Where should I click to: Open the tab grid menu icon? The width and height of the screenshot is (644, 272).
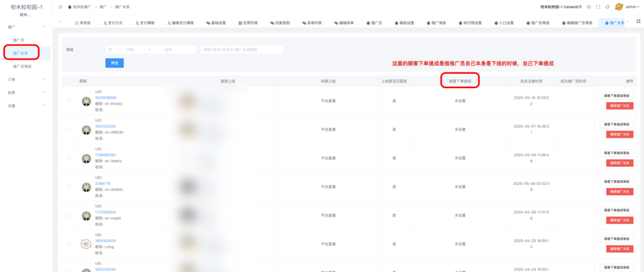tap(638, 22)
